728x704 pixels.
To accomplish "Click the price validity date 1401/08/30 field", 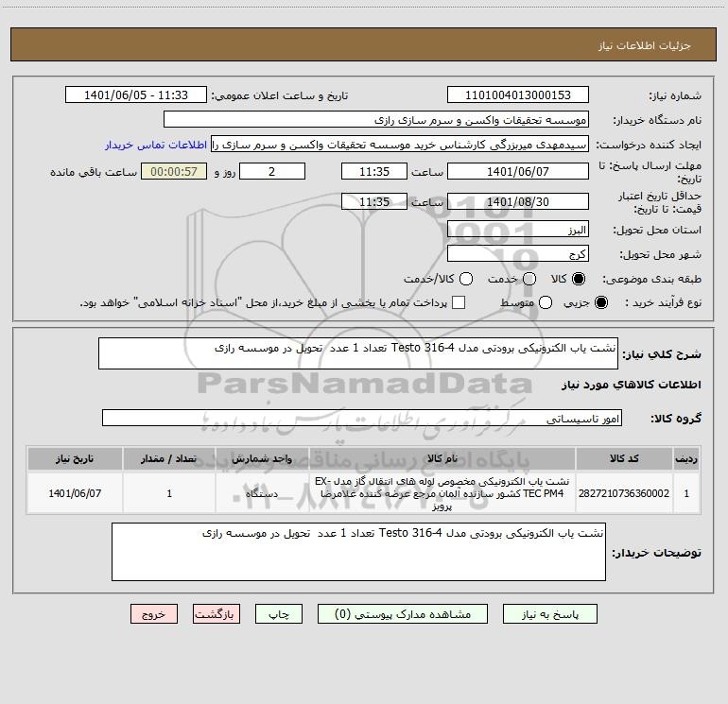I will pos(518,201).
